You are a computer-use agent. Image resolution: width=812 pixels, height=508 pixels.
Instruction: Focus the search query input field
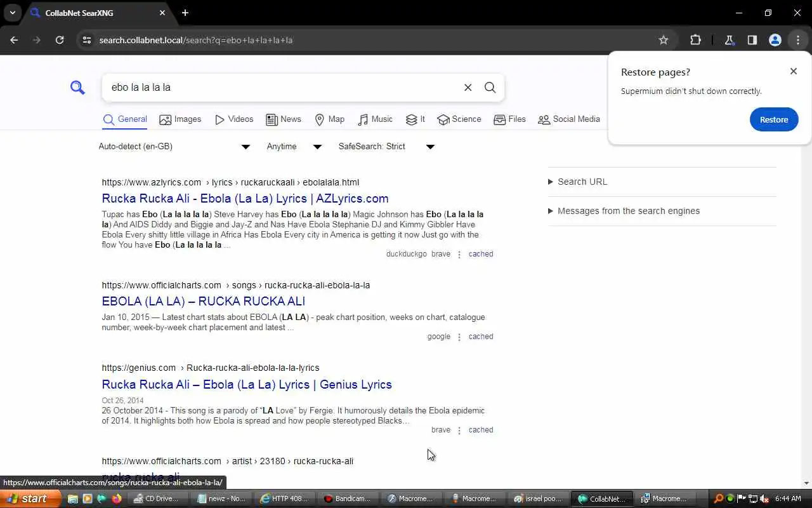click(x=283, y=88)
